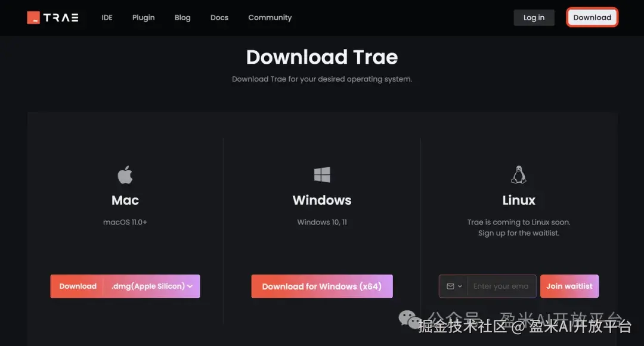Click 'Trae is coming to Linux soon' text
The image size is (644, 346).
[519, 222]
